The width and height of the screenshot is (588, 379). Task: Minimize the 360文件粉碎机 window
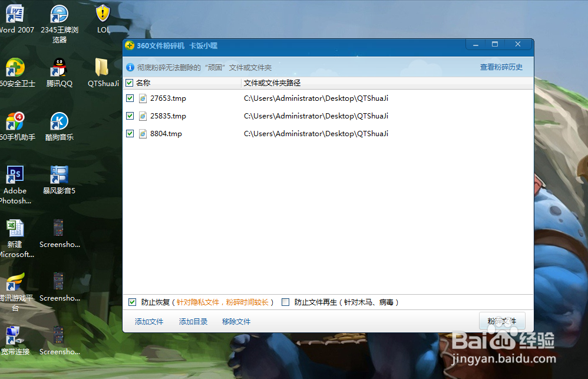475,45
